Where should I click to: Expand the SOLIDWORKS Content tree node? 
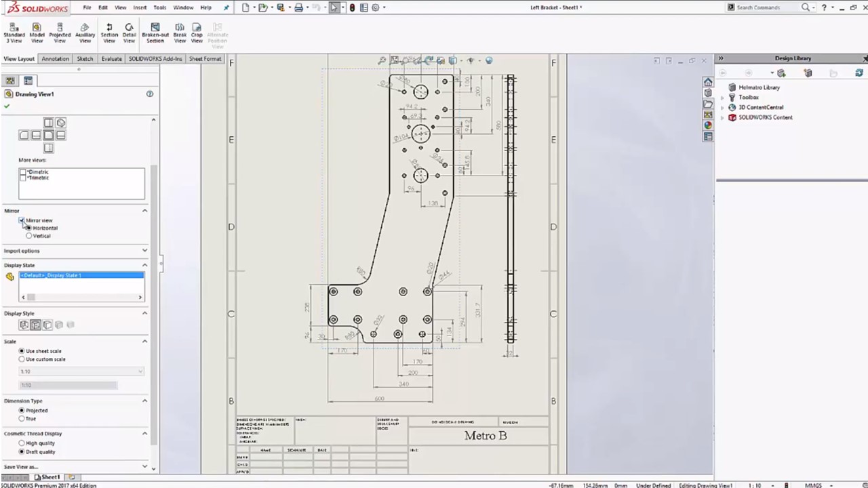[x=723, y=117]
